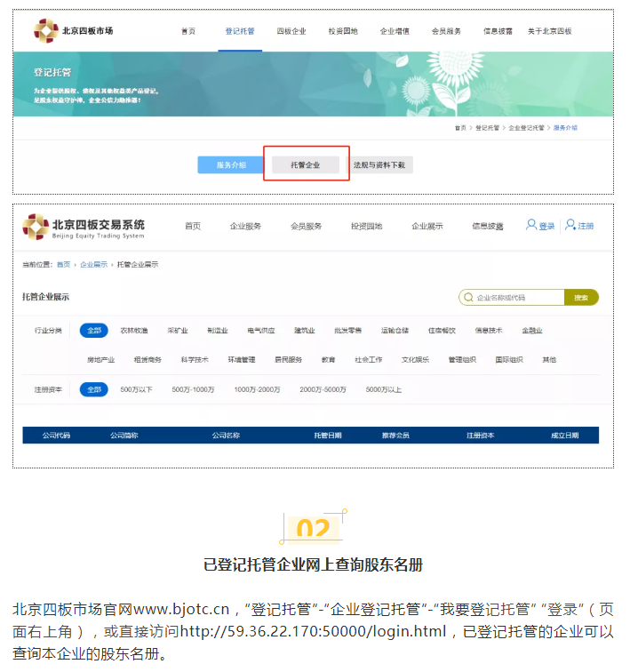The height and width of the screenshot is (672, 630).
Task: Click the 北京四板市场 logo icon
Action: (x=46, y=31)
